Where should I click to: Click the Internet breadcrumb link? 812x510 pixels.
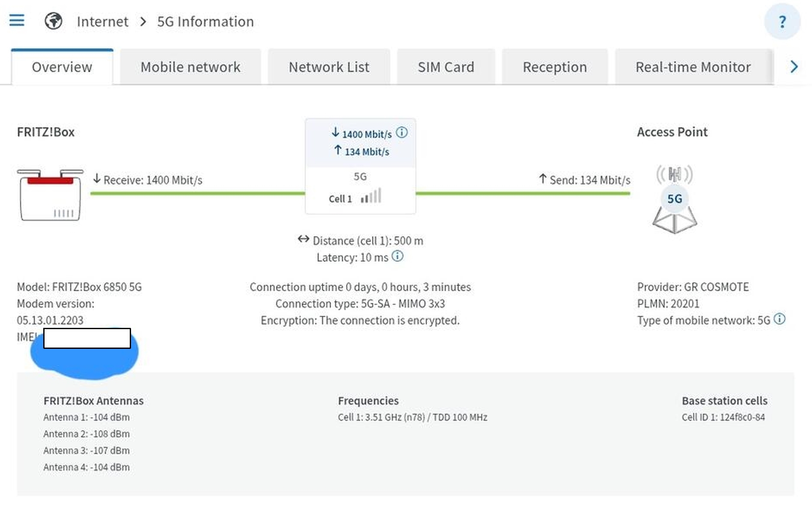[102, 21]
